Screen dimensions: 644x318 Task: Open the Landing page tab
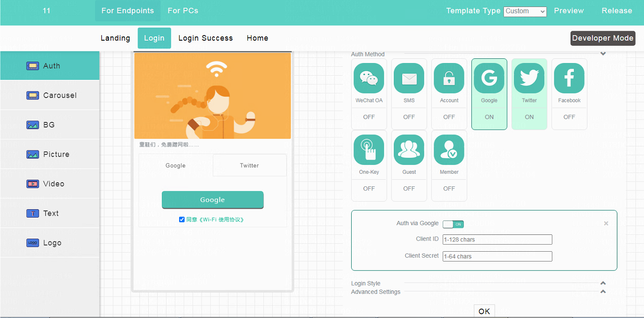116,38
